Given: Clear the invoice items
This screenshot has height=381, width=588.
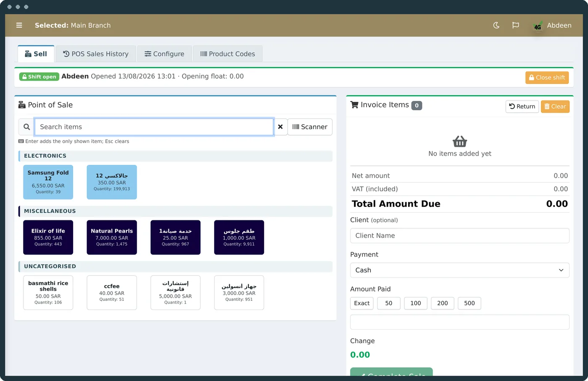Looking at the screenshot, I should click(x=555, y=106).
